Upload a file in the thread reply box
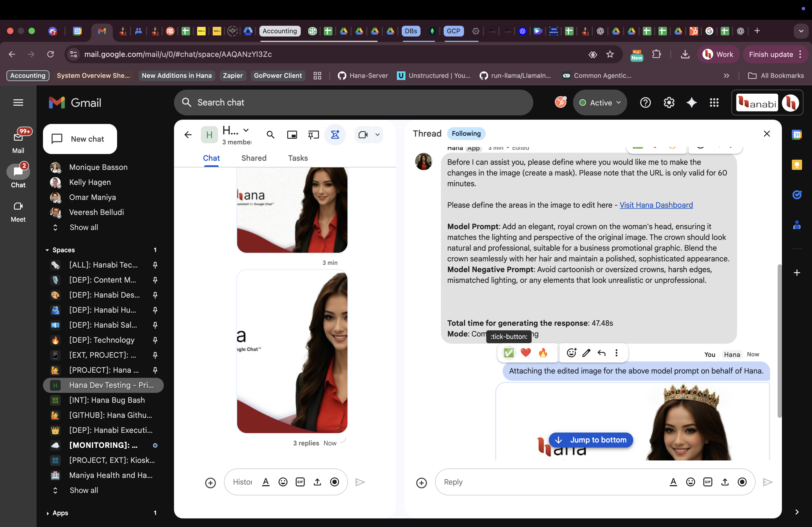 (x=725, y=482)
